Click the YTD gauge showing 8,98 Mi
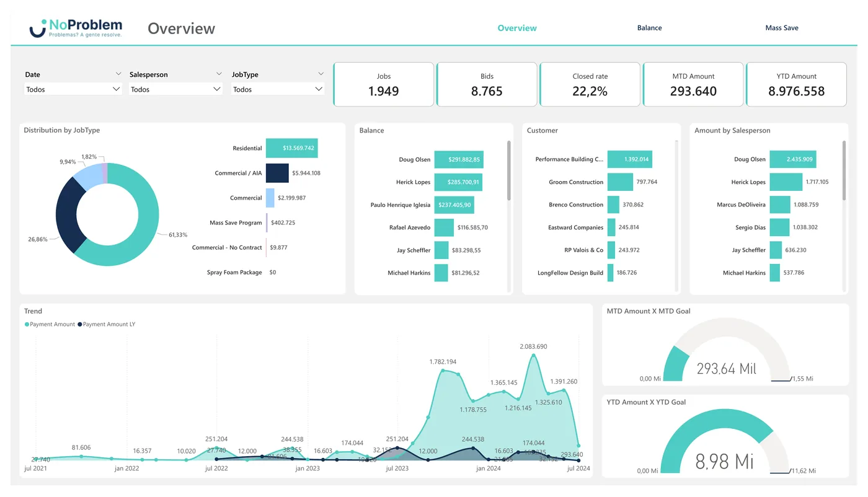868x497 pixels. click(x=725, y=441)
